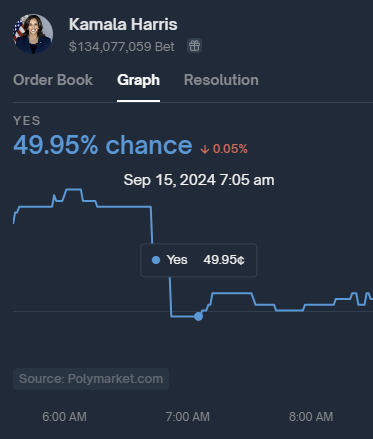
Task: Click the blue Yes legend dot in tooltip
Action: pyautogui.click(x=156, y=260)
